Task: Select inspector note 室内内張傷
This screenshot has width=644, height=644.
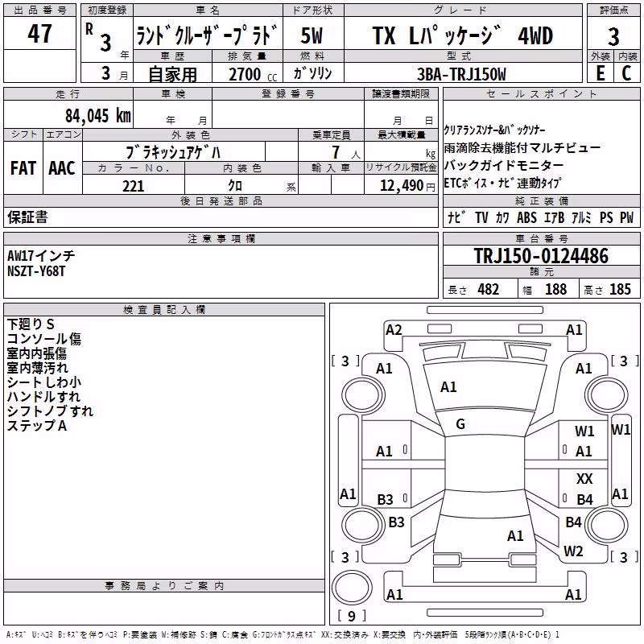Action: click(x=37, y=353)
